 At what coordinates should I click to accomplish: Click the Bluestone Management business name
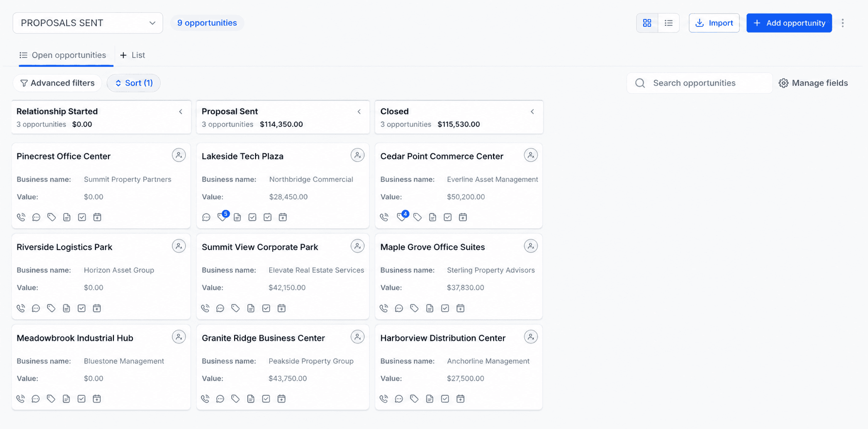124,361
